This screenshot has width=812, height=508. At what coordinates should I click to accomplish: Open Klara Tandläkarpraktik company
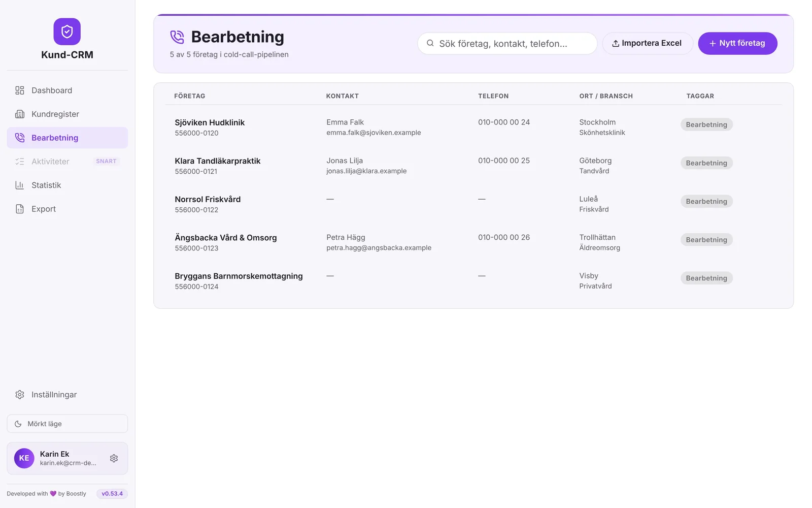(x=473, y=166)
